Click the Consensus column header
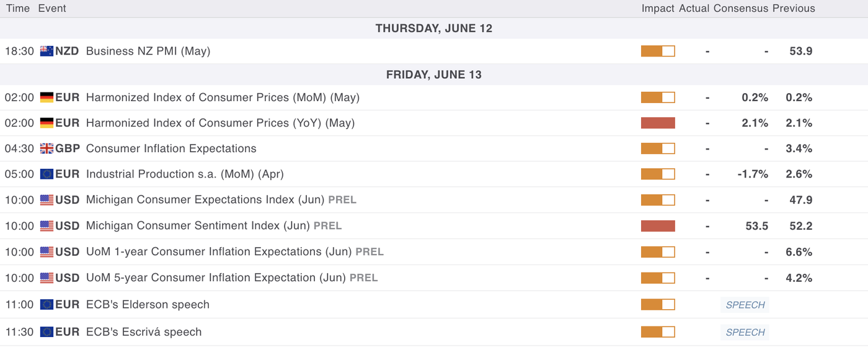 [x=741, y=8]
